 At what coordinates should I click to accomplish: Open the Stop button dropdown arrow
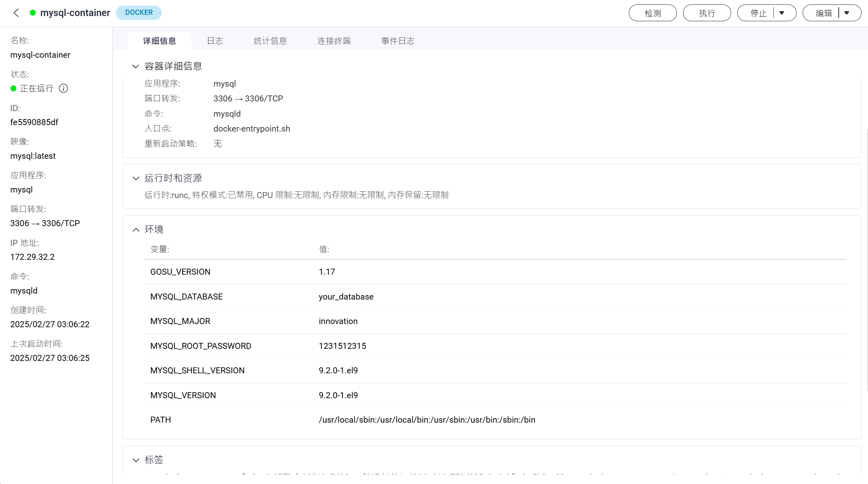[782, 13]
